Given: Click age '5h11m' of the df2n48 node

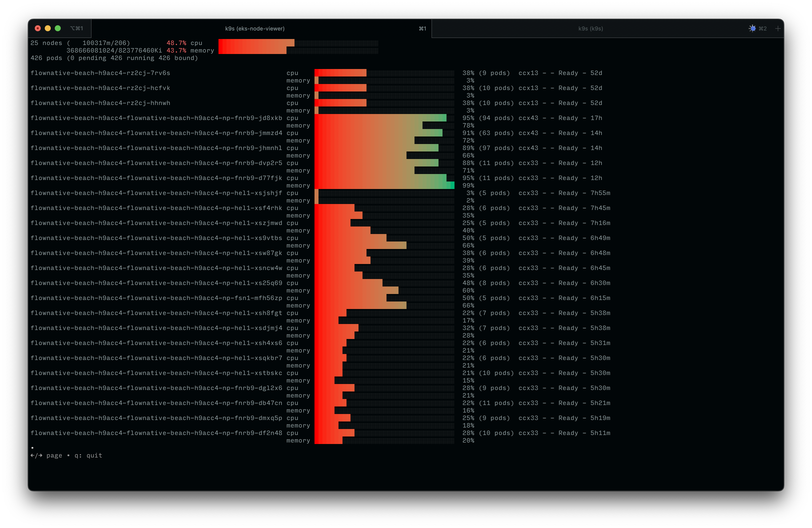Looking at the screenshot, I should 600,433.
